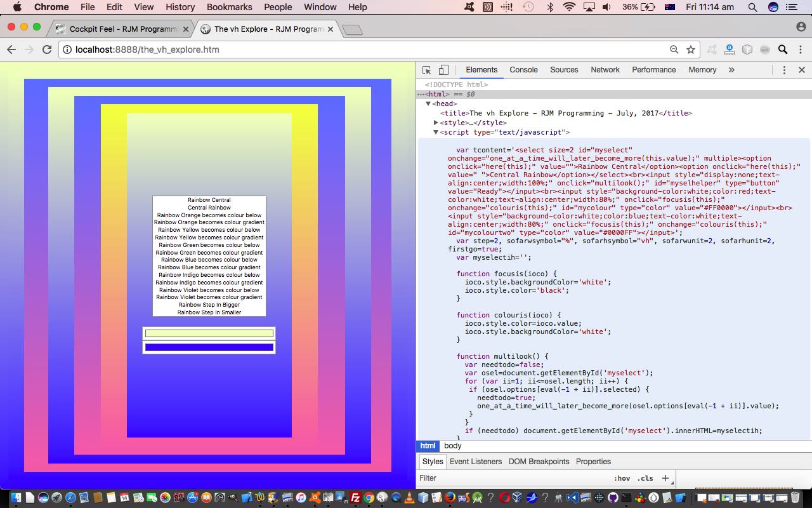Screen dimensions: 812x508
Task: Add a new style rule with the plus icon
Action: pos(665,478)
